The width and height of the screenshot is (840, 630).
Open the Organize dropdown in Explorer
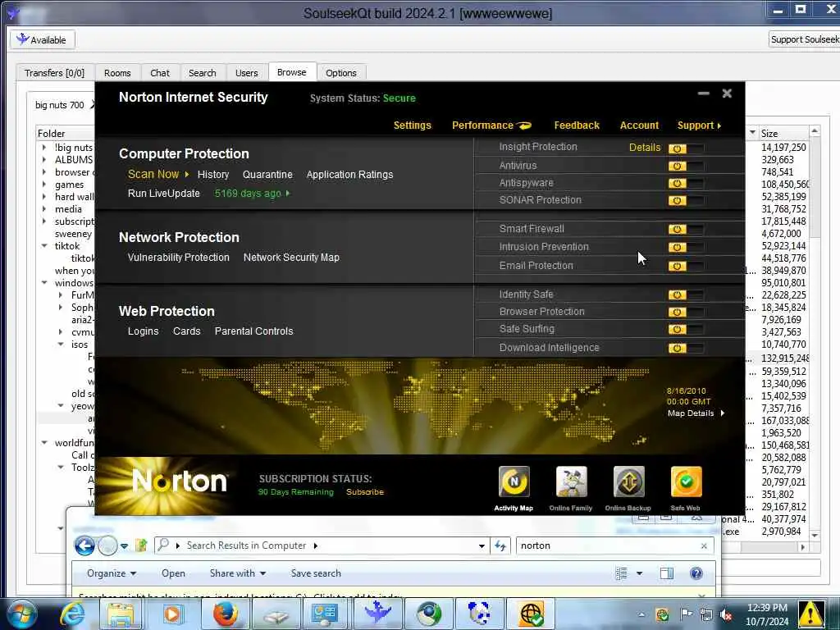(x=112, y=573)
